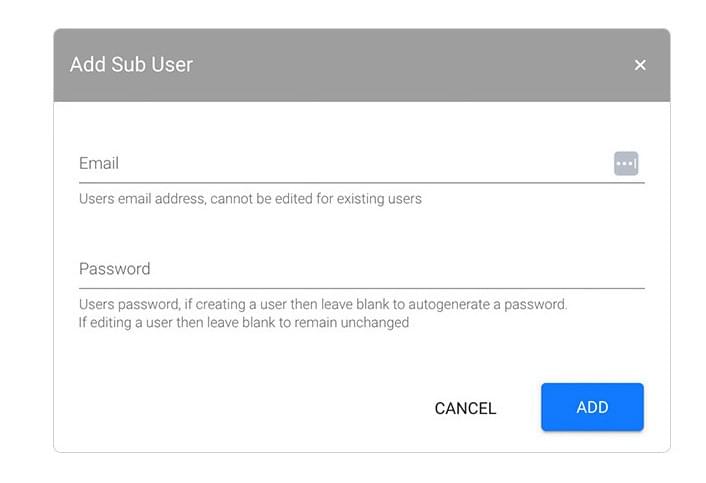This screenshot has height=483, width=706.
Task: Select the Add Sub User title text
Action: (131, 64)
